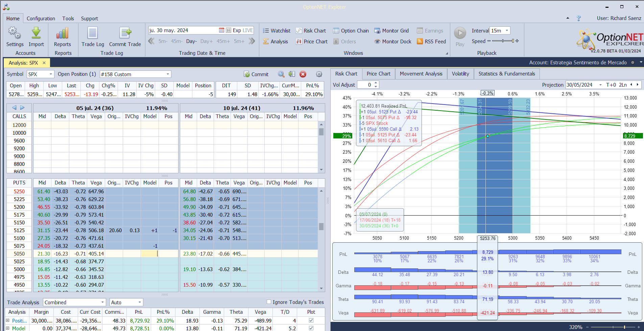Click the 2Ln projection lines button
The height and width of the screenshot is (331, 644).
pos(623,85)
